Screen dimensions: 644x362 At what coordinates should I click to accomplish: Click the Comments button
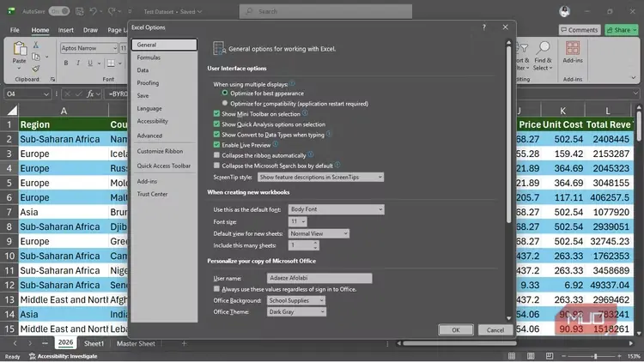tap(580, 30)
